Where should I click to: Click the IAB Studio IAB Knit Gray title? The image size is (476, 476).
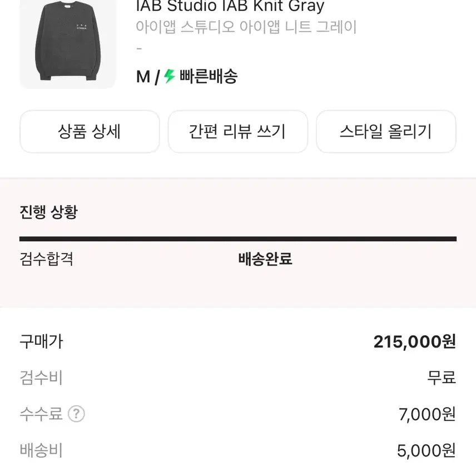point(230,7)
